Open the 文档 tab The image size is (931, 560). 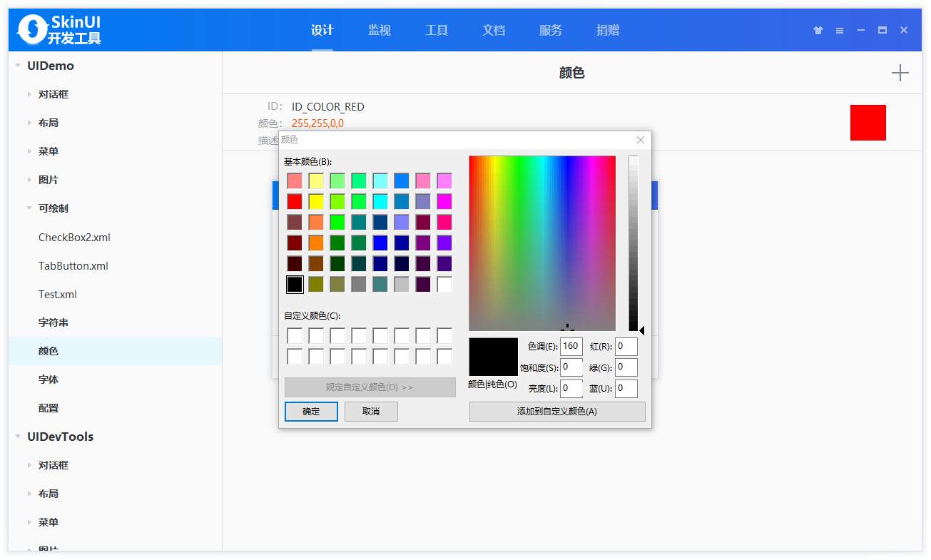click(494, 30)
